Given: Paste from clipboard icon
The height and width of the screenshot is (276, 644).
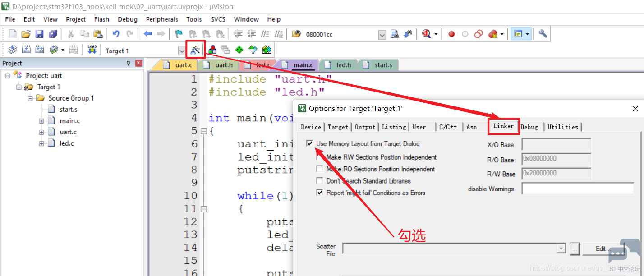Looking at the screenshot, I should coord(98,34).
